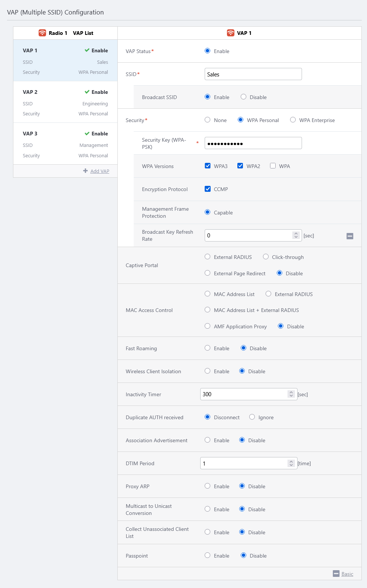Switch to Basic settings view link
Image resolution: width=367 pixels, height=588 pixels.
point(347,574)
